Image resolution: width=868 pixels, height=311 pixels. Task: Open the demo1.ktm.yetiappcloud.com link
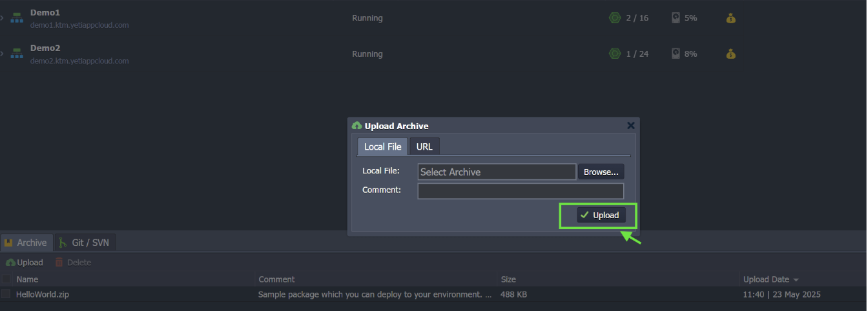pos(79,25)
